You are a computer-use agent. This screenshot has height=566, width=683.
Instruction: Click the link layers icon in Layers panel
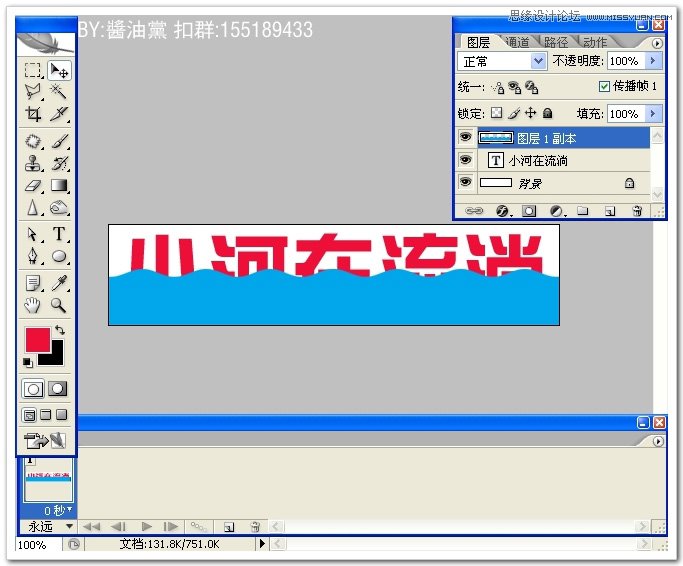[473, 211]
